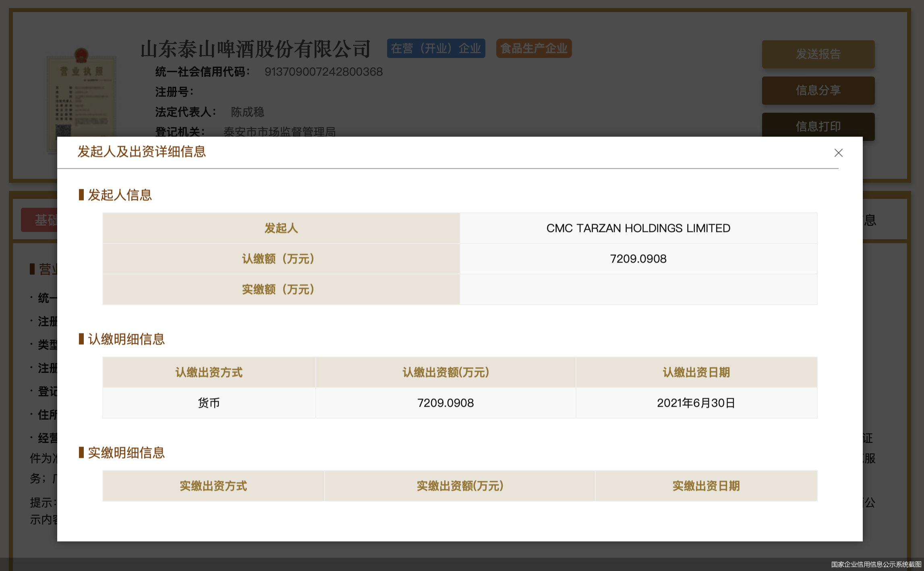Click the 泰安市市场监督管理局 registration authority text
Image resolution: width=924 pixels, height=571 pixels.
pos(280,131)
